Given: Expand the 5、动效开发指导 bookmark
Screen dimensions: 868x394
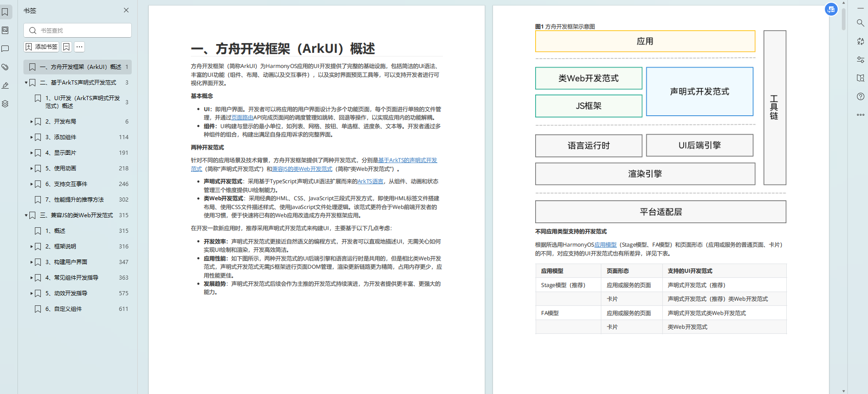Looking at the screenshot, I should click(x=32, y=293).
